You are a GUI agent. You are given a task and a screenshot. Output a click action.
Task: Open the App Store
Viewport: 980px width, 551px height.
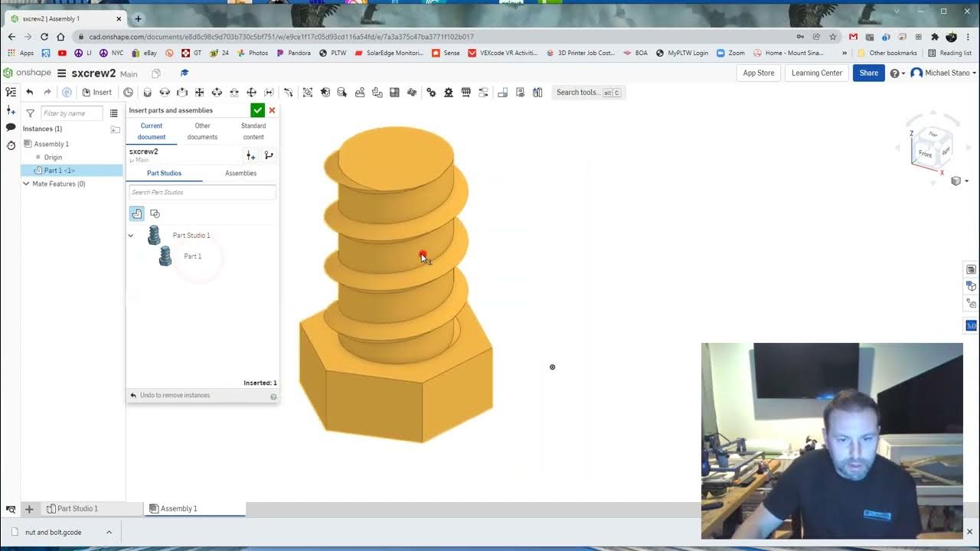(759, 73)
